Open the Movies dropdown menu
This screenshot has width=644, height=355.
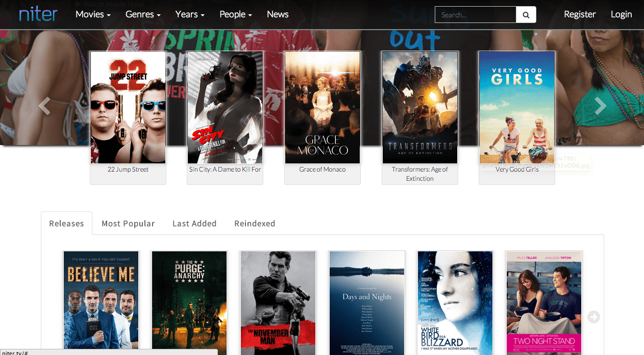click(93, 14)
